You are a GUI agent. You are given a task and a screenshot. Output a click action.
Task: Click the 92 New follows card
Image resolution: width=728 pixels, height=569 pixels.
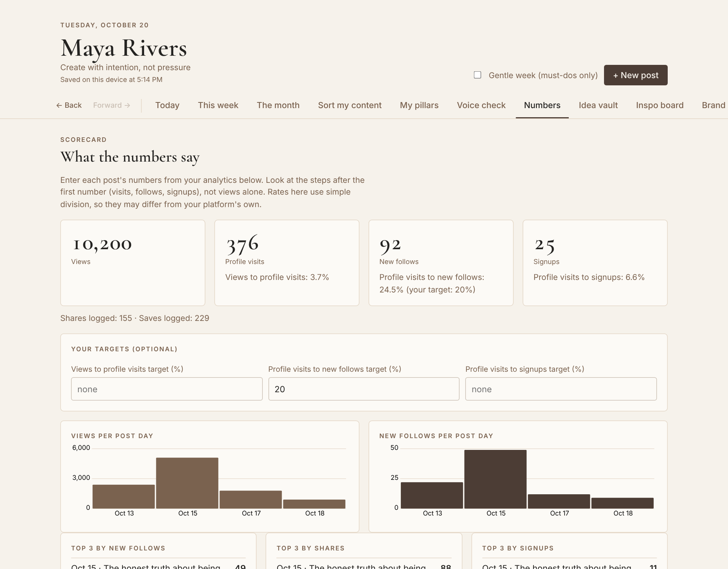[441, 263]
